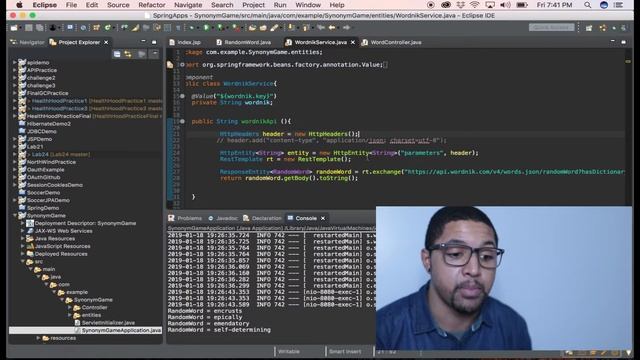Image resolution: width=640 pixels, height=360 pixels.
Task: Click the volume menu bar icon
Action: click(505, 5)
